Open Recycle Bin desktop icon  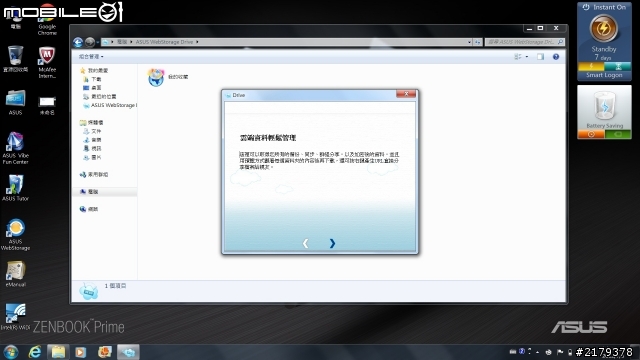[x=16, y=59]
